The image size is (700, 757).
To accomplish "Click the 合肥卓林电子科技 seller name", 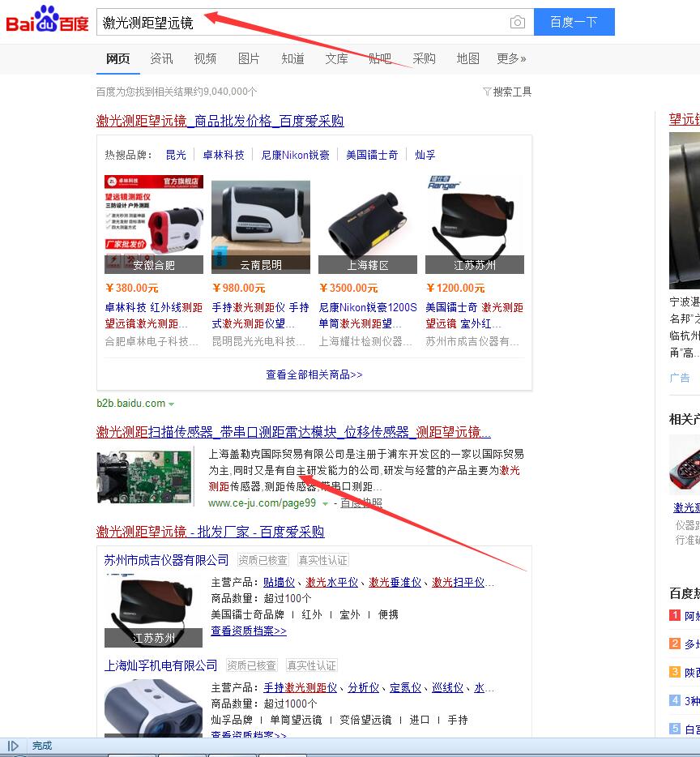I will point(152,342).
